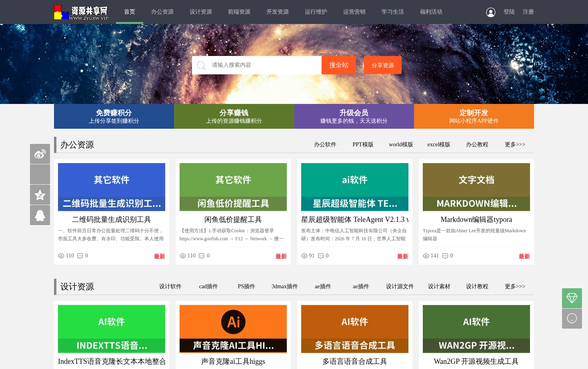Select PPT模版 category link
Viewport: 588px width, 369px height.
[363, 145]
